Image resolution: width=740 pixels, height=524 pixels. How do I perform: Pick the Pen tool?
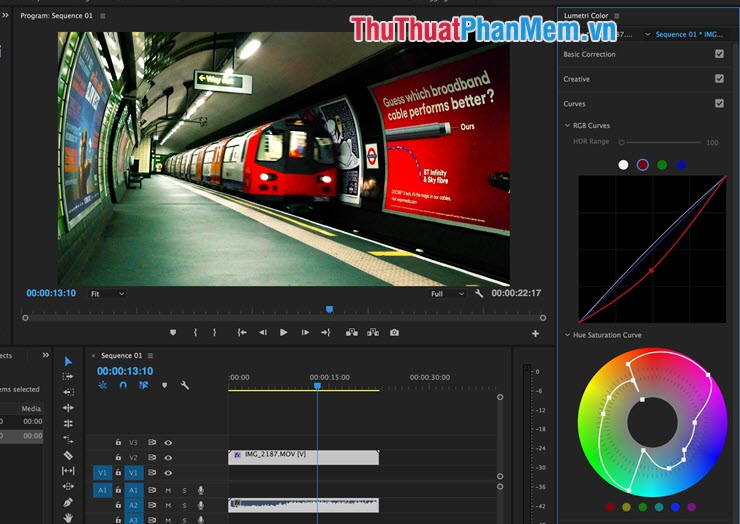tap(68, 502)
